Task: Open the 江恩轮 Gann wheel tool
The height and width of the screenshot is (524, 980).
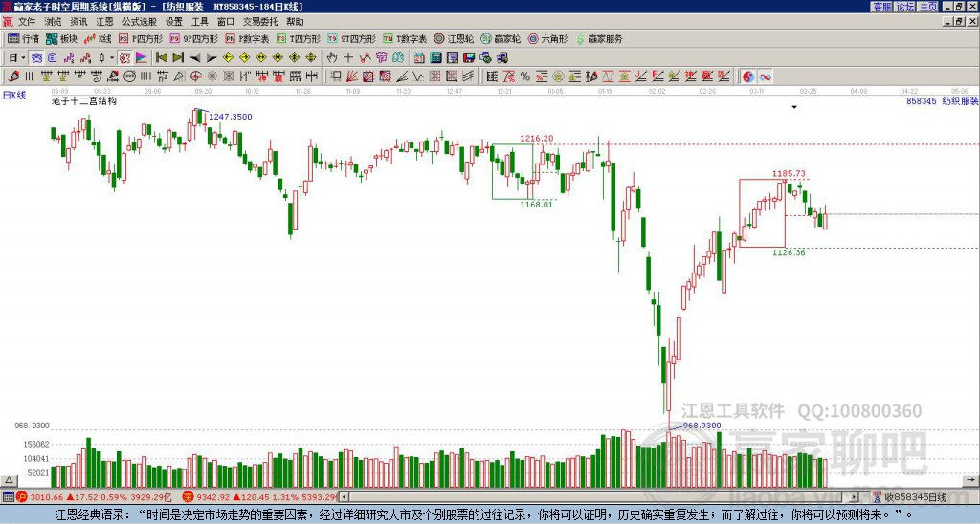Action: [454, 38]
